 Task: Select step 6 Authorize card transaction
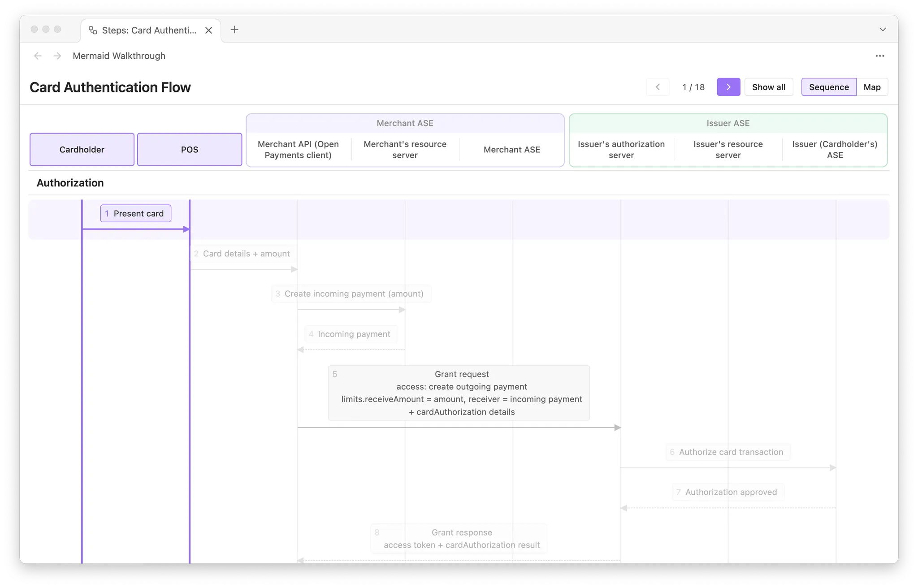(x=727, y=452)
